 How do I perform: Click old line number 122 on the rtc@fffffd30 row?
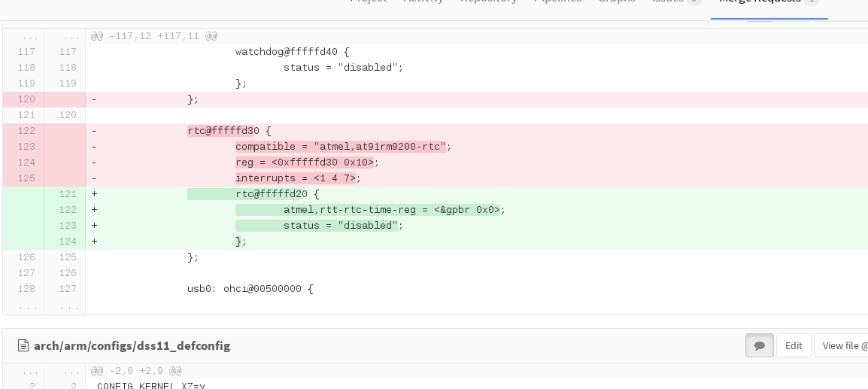(x=26, y=131)
